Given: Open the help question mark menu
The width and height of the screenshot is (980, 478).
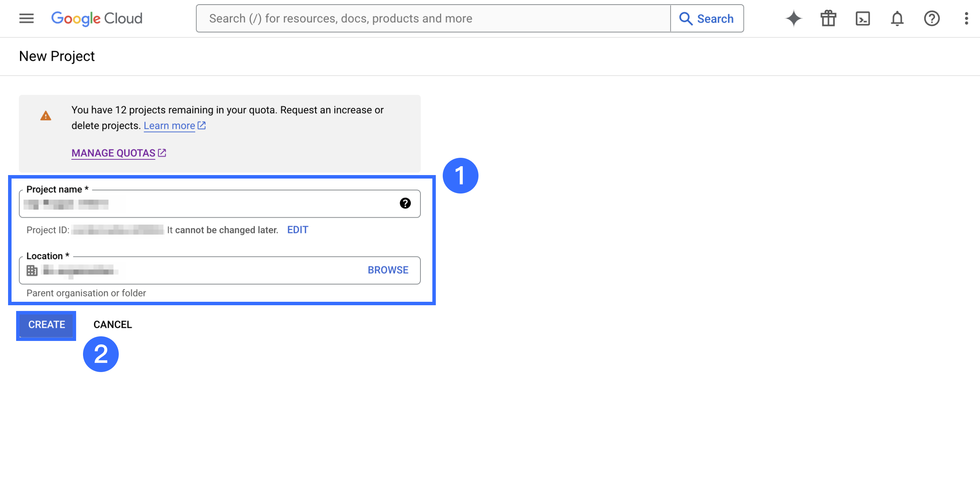Looking at the screenshot, I should click(x=932, y=18).
